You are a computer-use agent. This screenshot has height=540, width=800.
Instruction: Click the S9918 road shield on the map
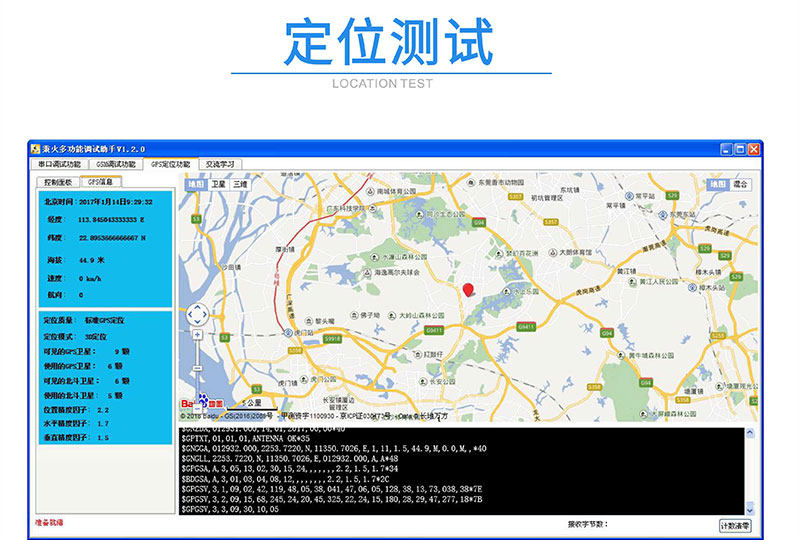(333, 338)
